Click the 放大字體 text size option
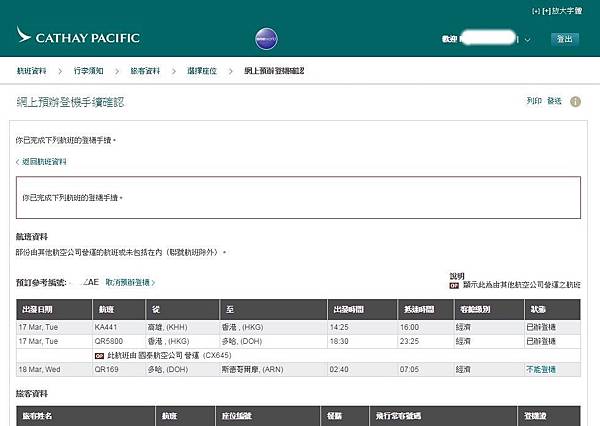This screenshot has height=426, width=600. tap(562, 11)
